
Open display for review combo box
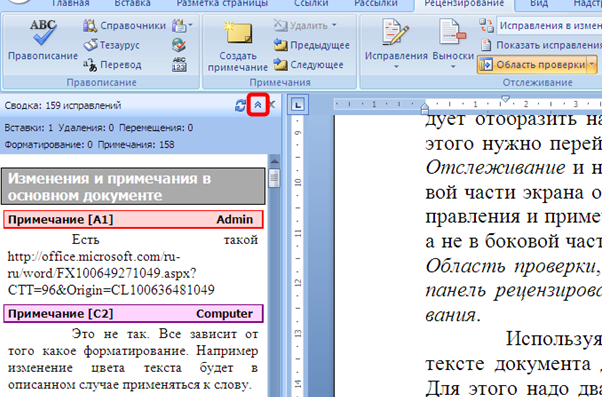click(x=550, y=26)
